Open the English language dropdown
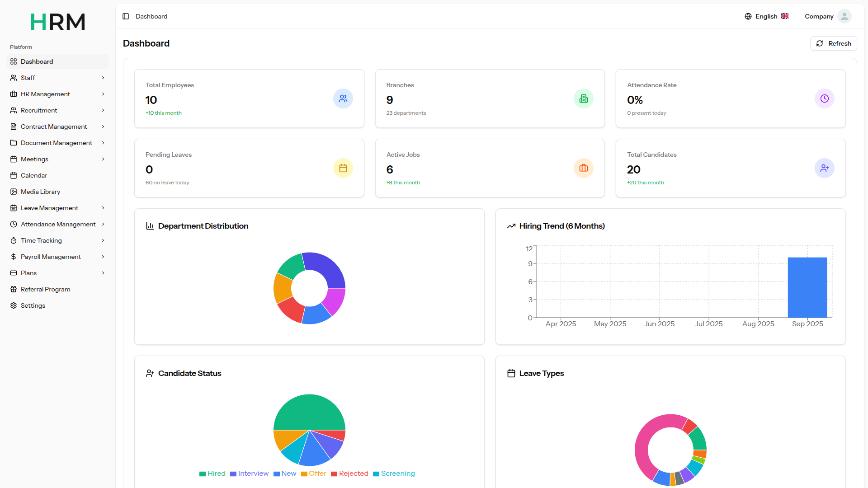Image resolution: width=868 pixels, height=488 pixels. click(x=767, y=16)
